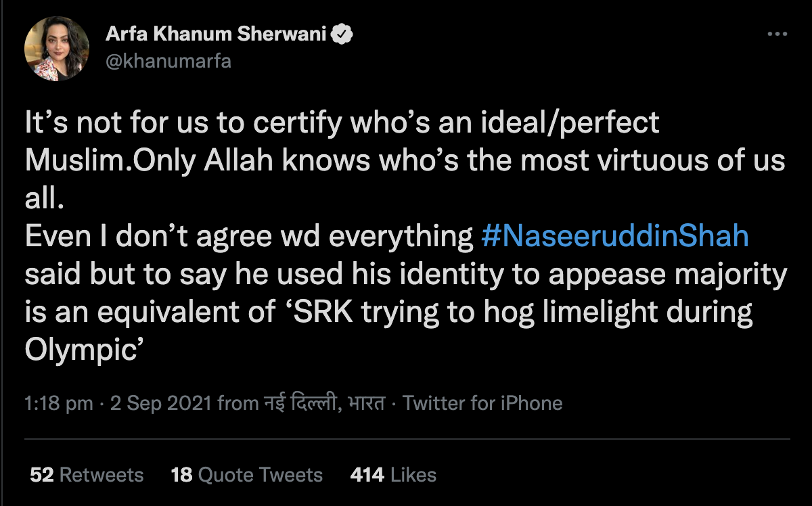Click the number 52 retweet count
The image size is (812, 506).
[41, 475]
